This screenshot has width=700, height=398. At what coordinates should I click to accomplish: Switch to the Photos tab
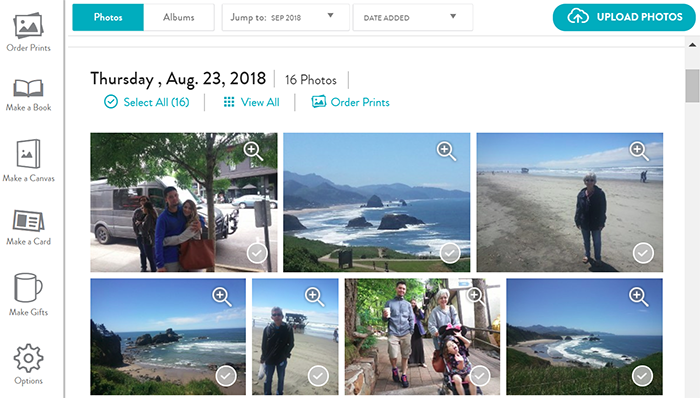[108, 17]
